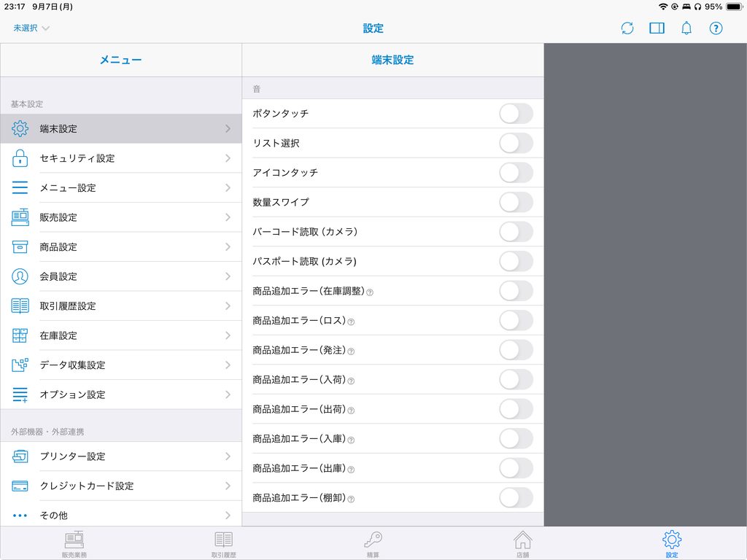Click the 端末設定 panel header title

pyautogui.click(x=392, y=60)
